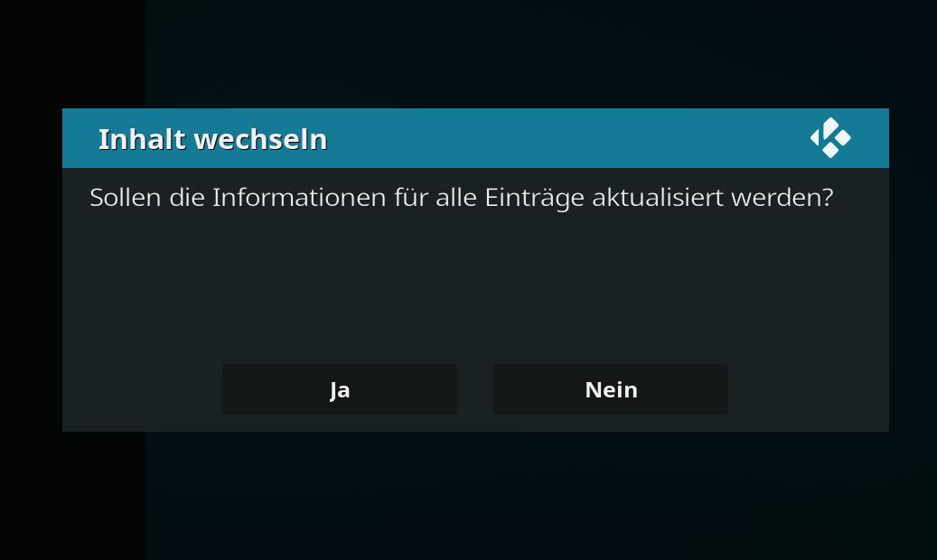The width and height of the screenshot is (937, 560).
Task: Decline by choosing Nein
Action: (611, 389)
